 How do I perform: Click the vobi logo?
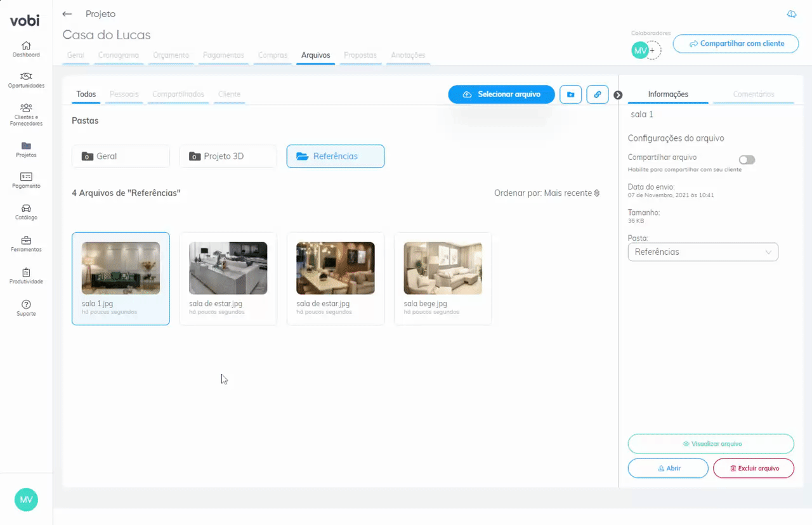click(x=25, y=21)
